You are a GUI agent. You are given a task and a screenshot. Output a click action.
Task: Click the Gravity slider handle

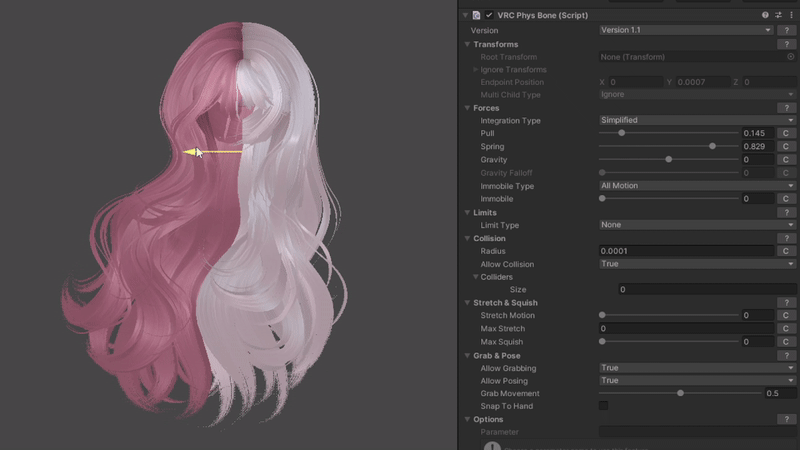click(668, 160)
